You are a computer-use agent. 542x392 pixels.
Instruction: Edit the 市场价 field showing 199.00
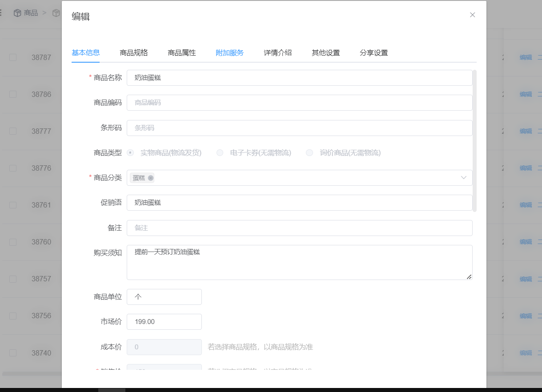coord(164,322)
